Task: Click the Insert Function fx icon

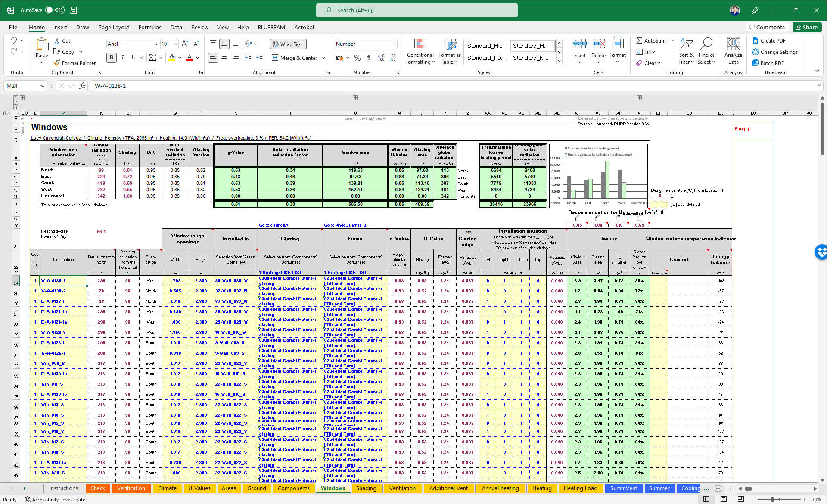Action: coord(82,86)
